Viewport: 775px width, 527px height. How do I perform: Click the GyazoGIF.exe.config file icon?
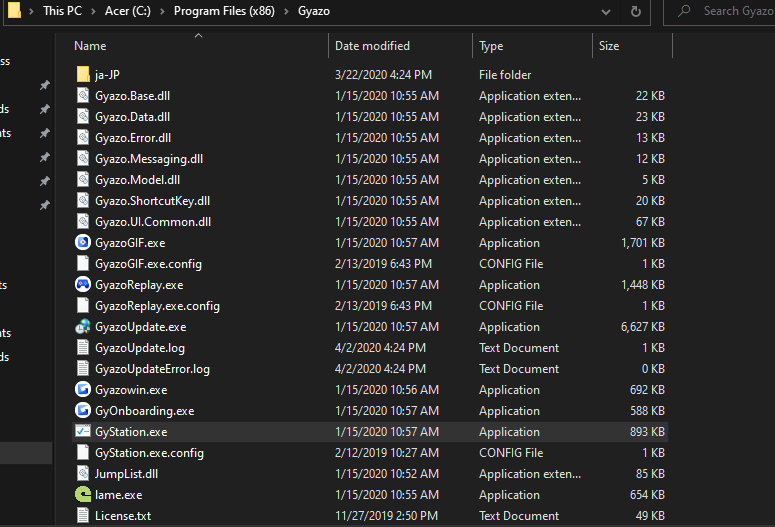(83, 264)
